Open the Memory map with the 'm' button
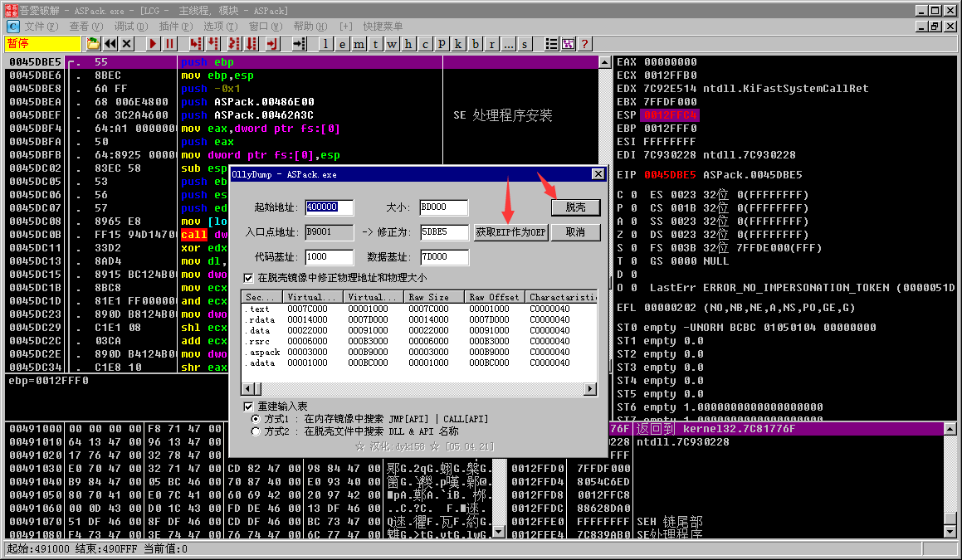The height and width of the screenshot is (560, 962). (359, 43)
